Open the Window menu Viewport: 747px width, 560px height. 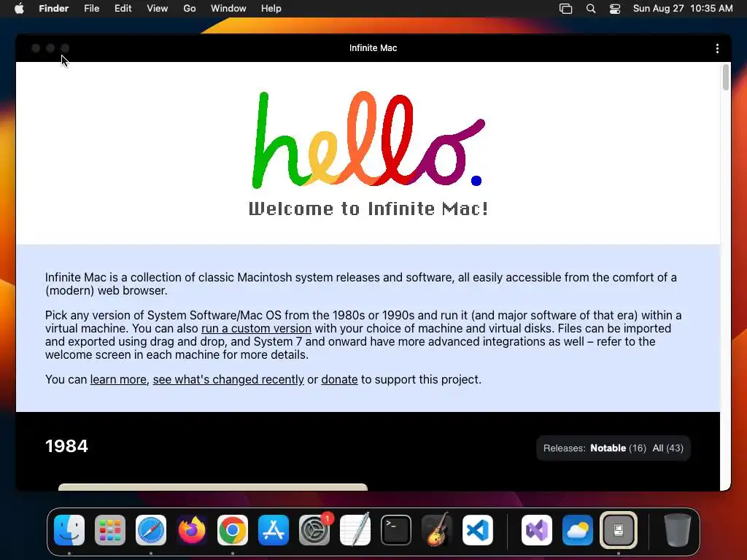(228, 9)
